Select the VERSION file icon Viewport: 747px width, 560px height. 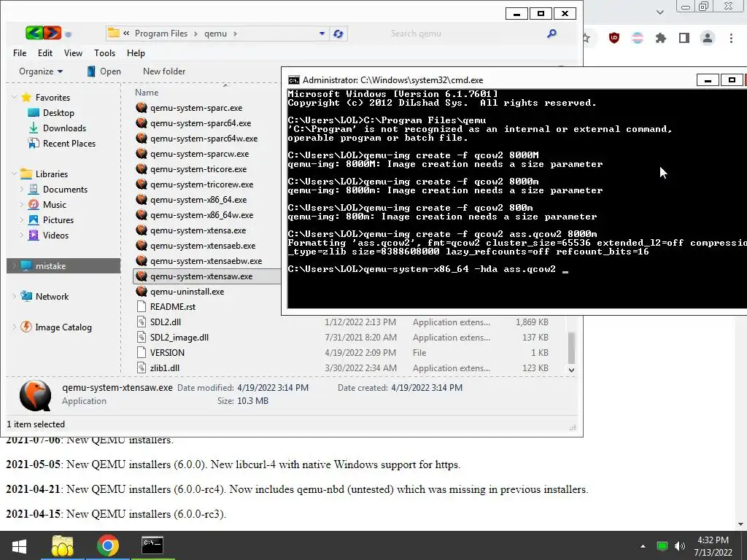[142, 352]
